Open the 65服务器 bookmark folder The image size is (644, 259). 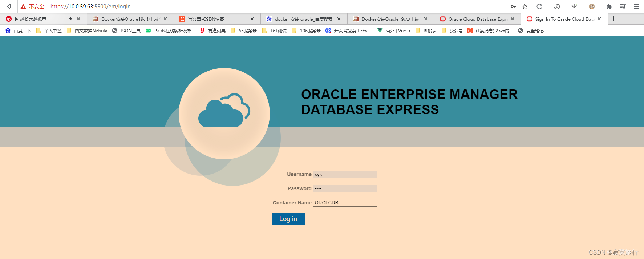click(x=244, y=31)
